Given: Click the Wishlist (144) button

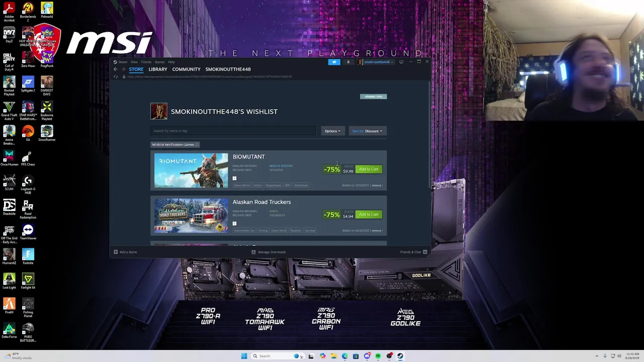Looking at the screenshot, I should point(373,97).
